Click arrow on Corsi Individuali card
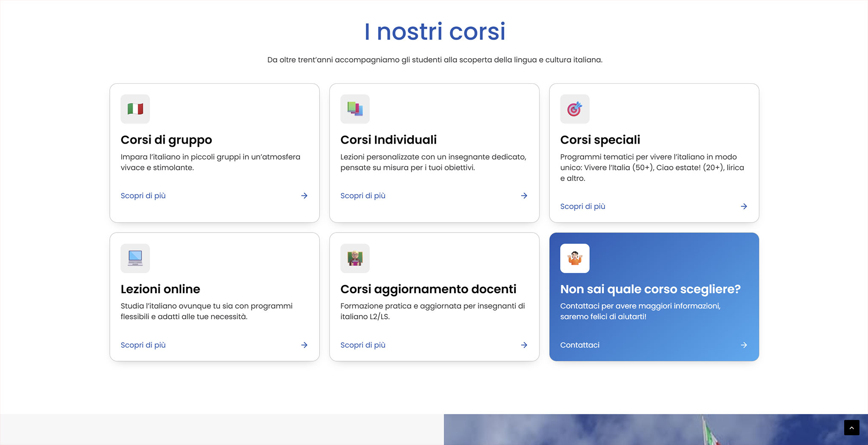 tap(524, 196)
